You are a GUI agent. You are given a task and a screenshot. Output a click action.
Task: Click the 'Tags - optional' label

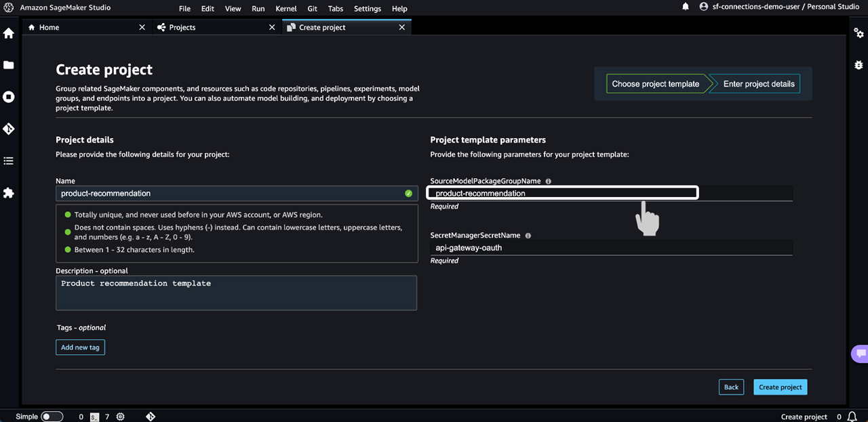pos(81,328)
